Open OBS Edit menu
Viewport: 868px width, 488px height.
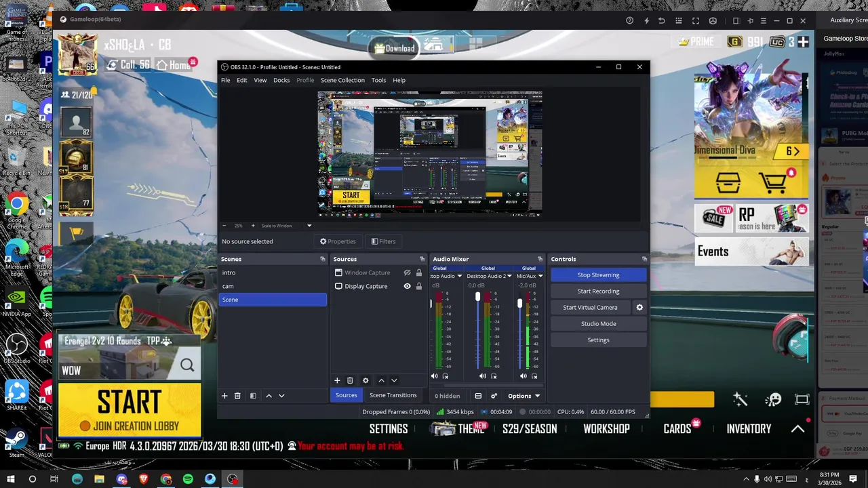[241, 80]
